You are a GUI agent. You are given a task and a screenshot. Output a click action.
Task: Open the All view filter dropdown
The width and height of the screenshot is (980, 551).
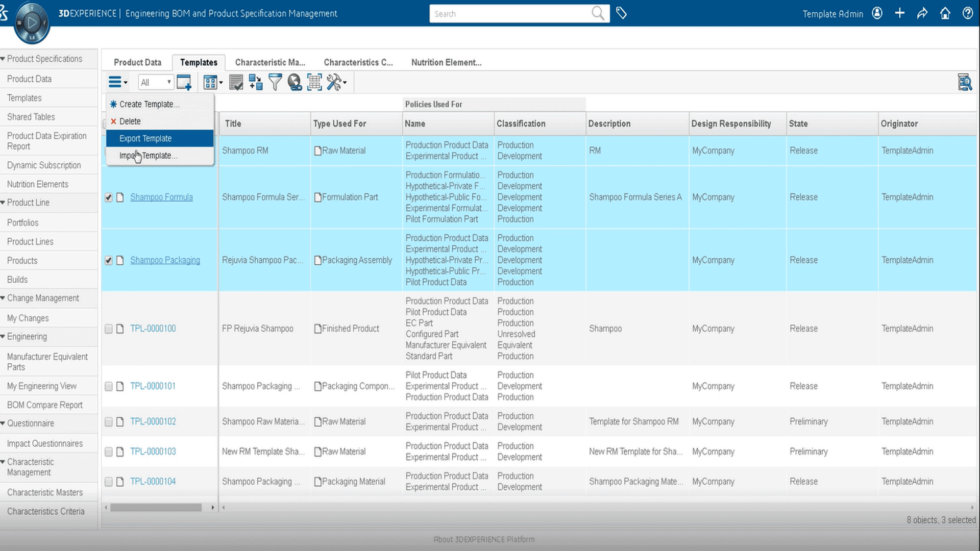[x=156, y=82]
